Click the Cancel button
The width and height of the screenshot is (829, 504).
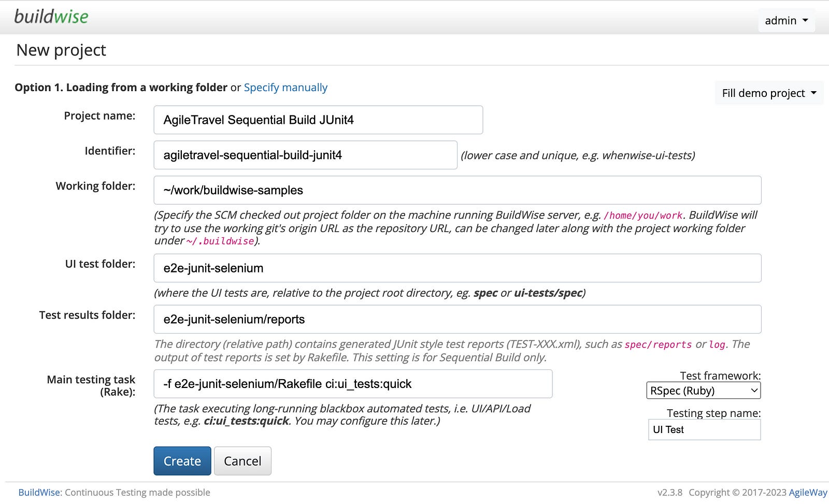[x=242, y=461]
